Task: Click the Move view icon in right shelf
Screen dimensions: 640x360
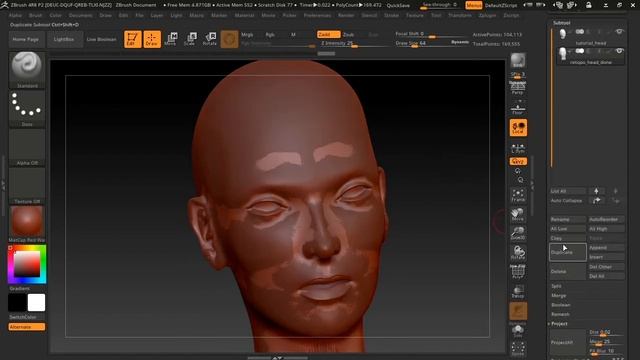Action: tap(518, 214)
